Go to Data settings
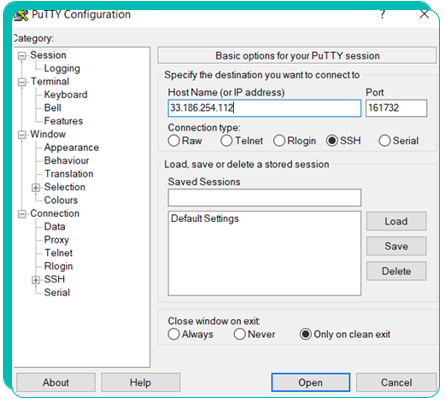 (55, 227)
